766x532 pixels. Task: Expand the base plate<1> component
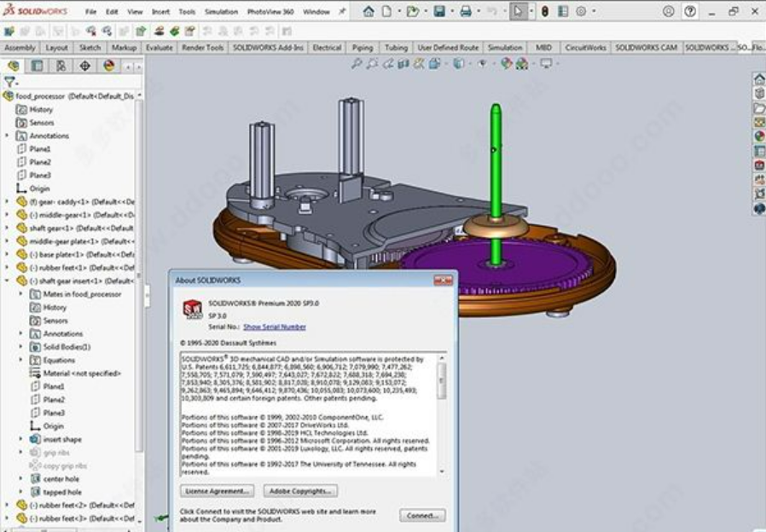point(7,254)
